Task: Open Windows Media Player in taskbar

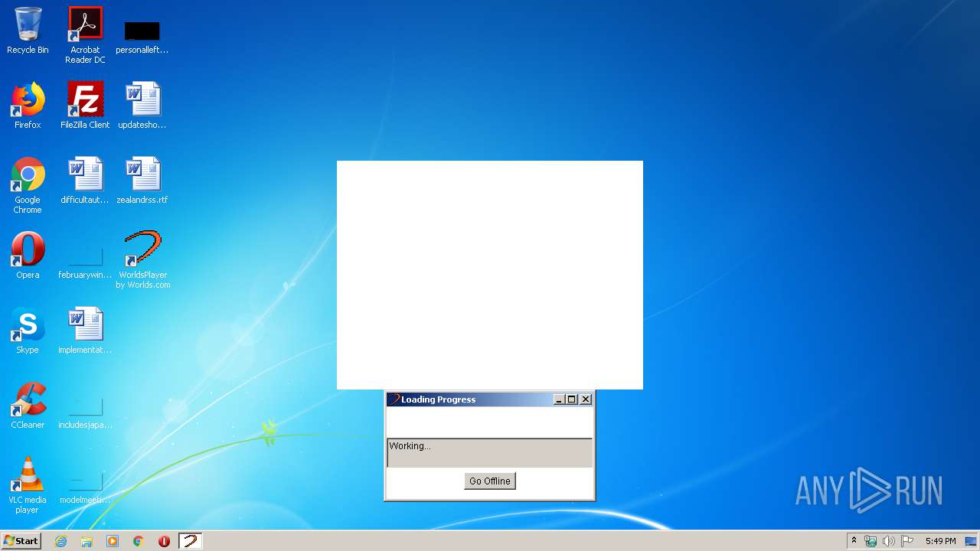Action: point(113,541)
